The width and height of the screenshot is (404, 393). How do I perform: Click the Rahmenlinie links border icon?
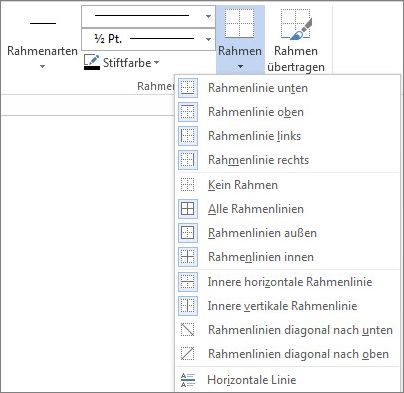(188, 136)
